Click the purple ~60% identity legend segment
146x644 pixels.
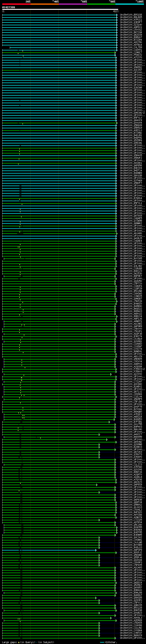(x=73, y=4)
